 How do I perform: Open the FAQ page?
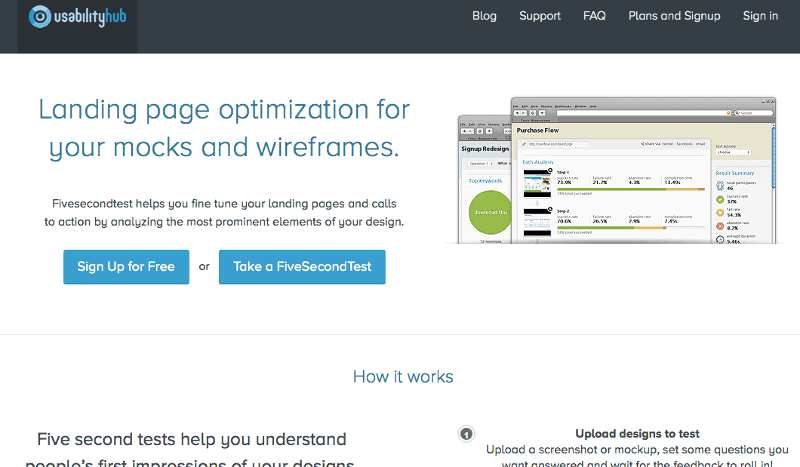point(594,16)
